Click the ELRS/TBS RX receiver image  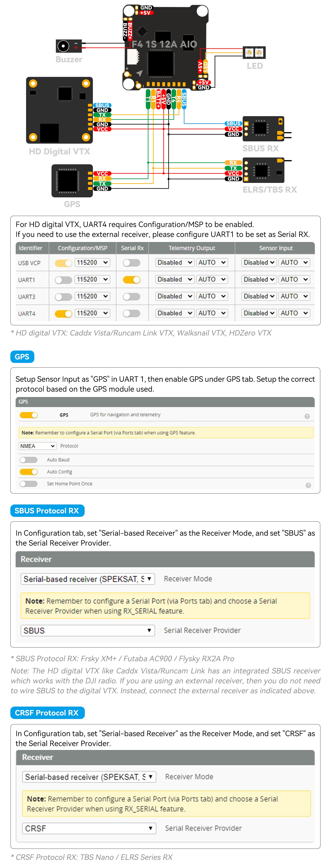coord(263,170)
